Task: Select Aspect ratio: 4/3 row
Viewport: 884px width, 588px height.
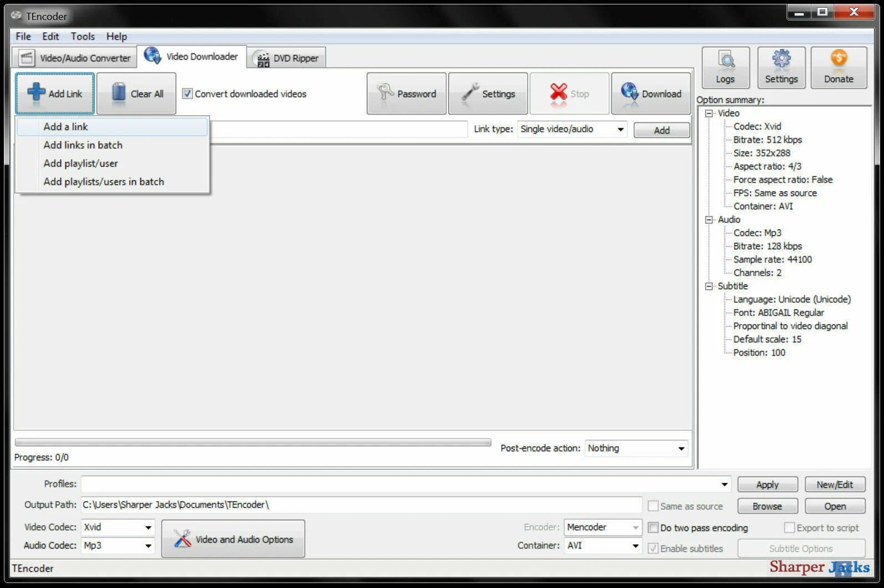Action: click(x=767, y=166)
